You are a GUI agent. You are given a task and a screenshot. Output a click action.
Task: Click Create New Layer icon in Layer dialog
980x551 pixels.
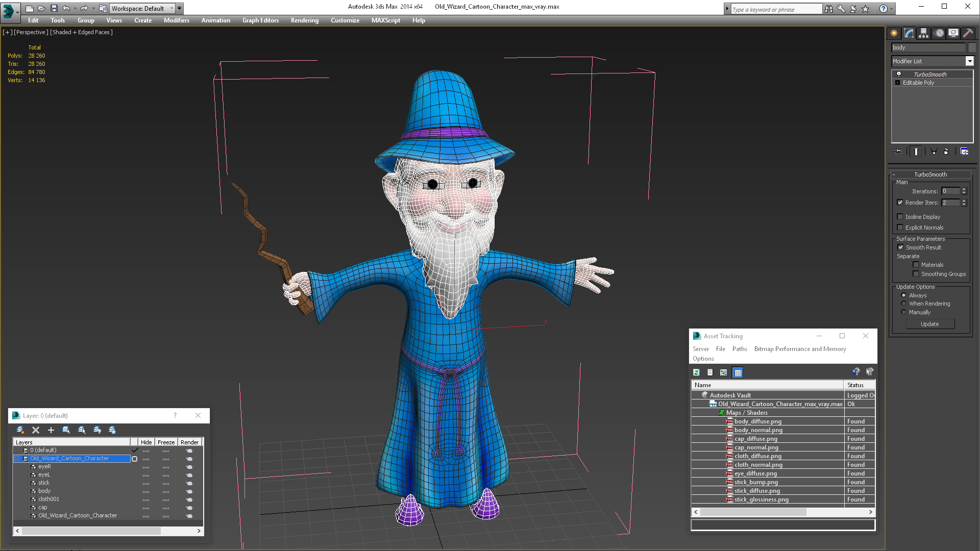coord(20,430)
